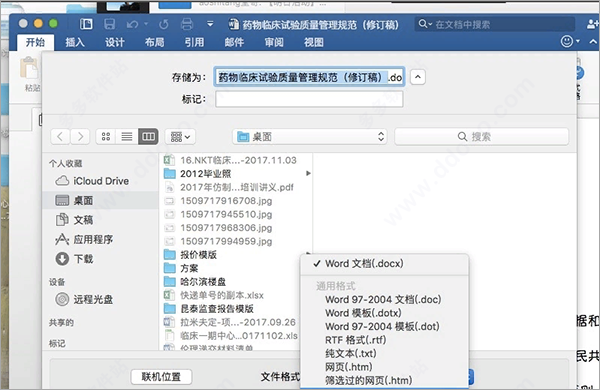This screenshot has width=600, height=390.
Task: Click the 标记 tags input field
Action: 309,100
